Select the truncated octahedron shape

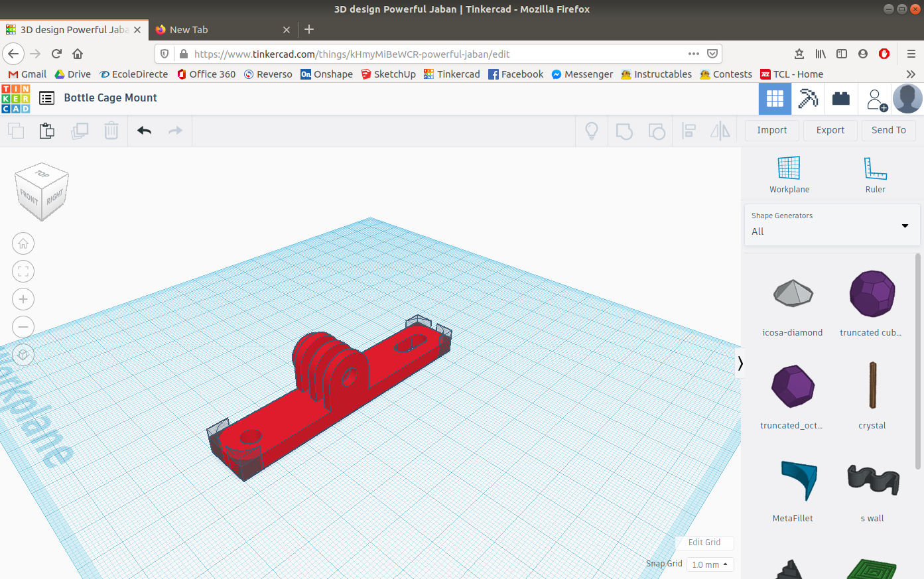click(793, 396)
